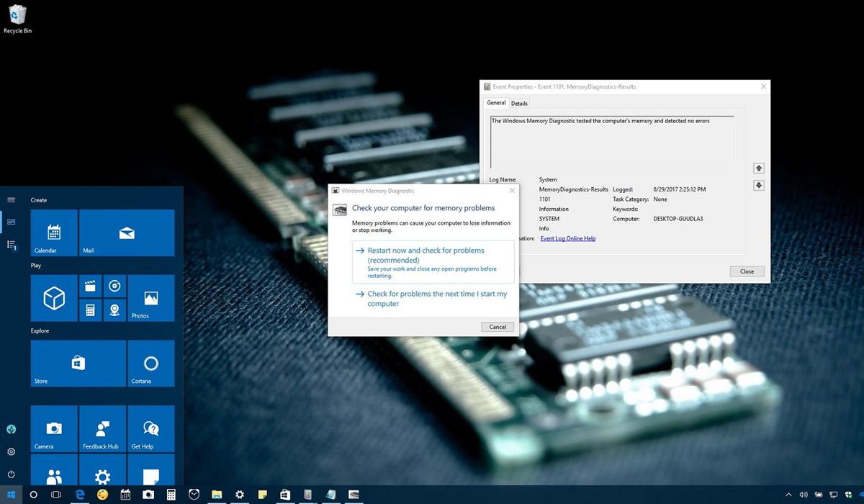Open the Groove Music disc small tile
Viewport: 864px width, 504px height.
(114, 286)
